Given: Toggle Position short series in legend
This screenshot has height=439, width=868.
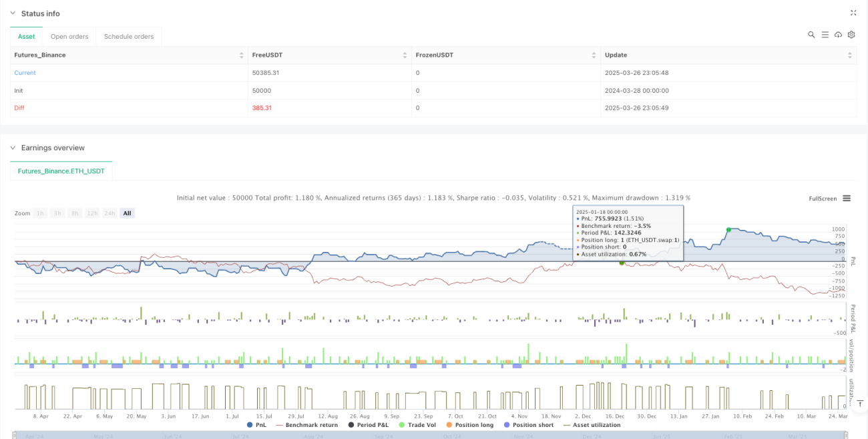Looking at the screenshot, I should [527, 425].
